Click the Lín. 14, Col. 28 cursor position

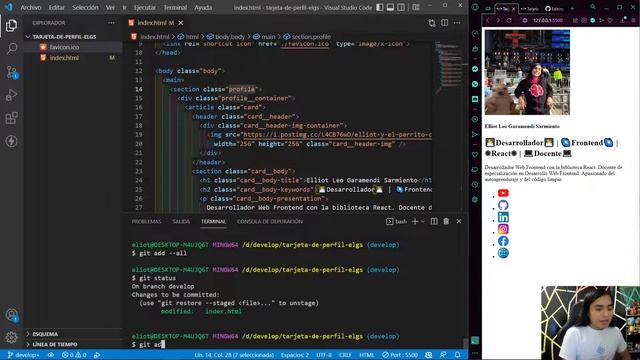234,355
